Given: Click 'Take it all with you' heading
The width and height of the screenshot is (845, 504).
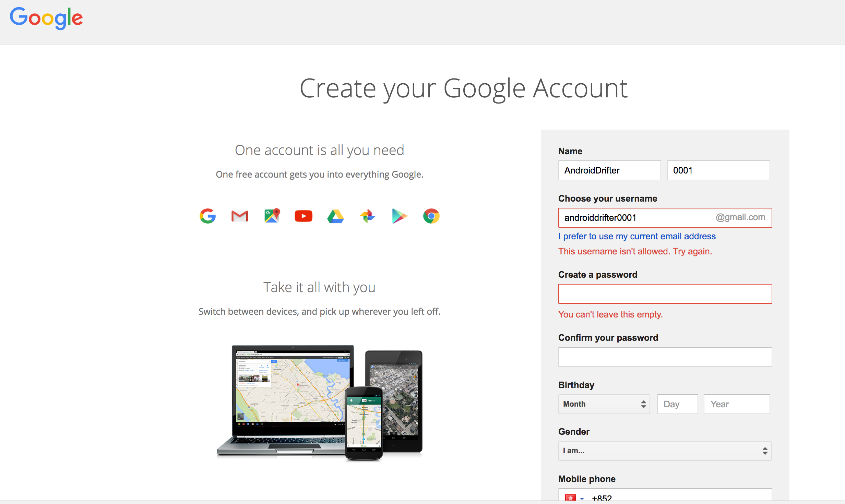Looking at the screenshot, I should point(319,287).
